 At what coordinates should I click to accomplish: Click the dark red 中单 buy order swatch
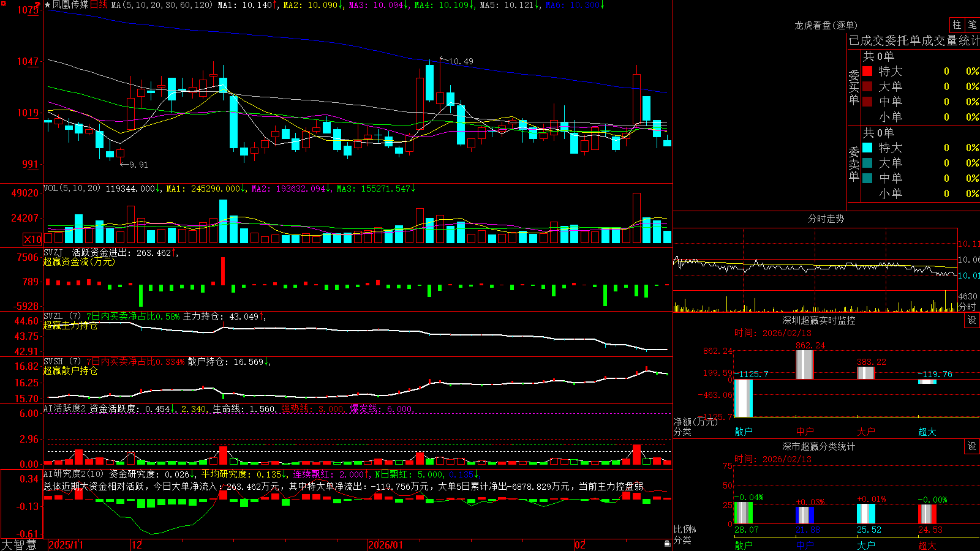tap(867, 101)
